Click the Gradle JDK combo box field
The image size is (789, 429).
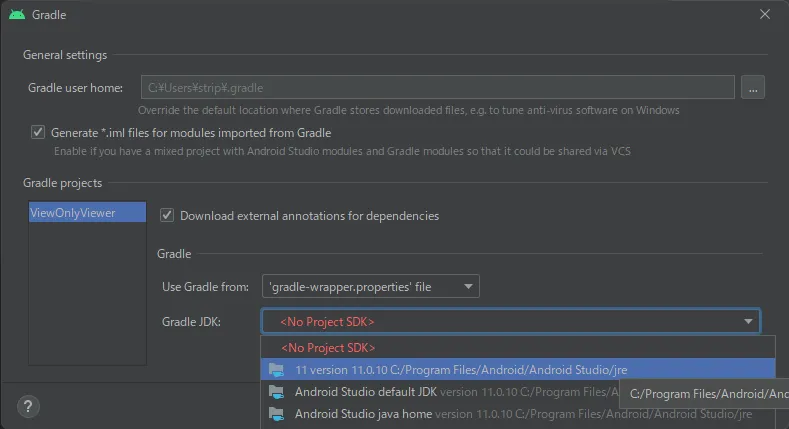(500, 322)
